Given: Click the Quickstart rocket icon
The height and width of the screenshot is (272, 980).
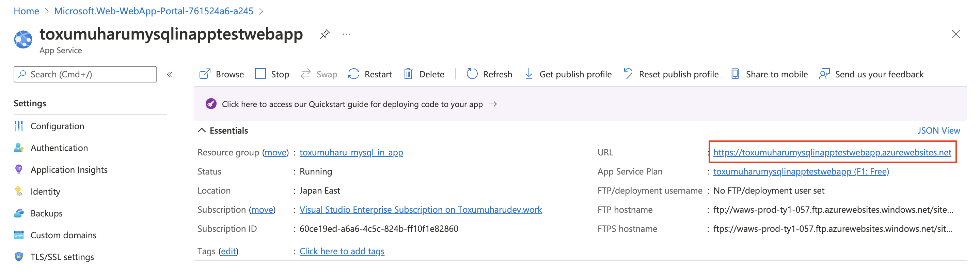Looking at the screenshot, I should 211,104.
